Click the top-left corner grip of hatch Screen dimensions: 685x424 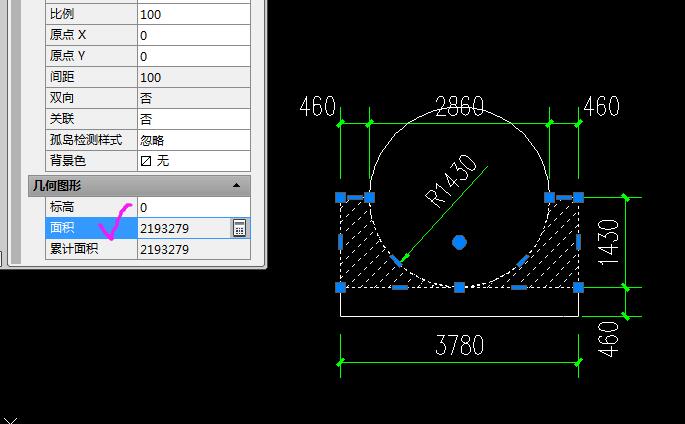tap(341, 197)
